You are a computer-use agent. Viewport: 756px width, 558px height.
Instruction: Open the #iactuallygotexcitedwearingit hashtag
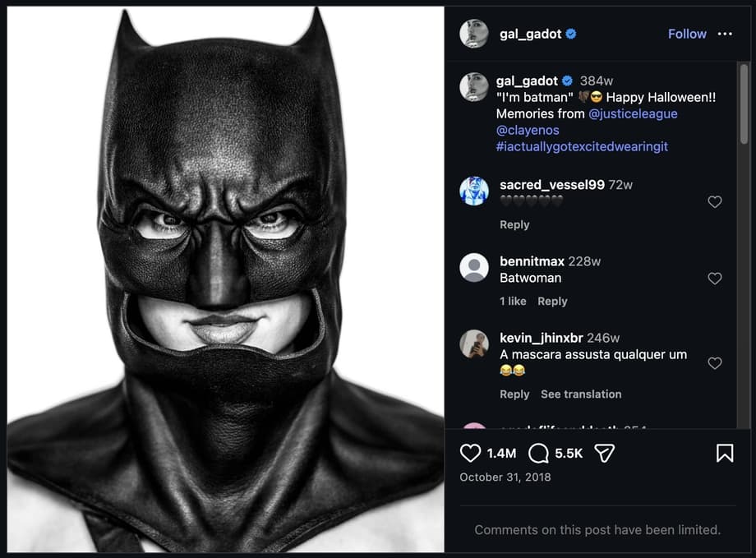[x=582, y=147]
